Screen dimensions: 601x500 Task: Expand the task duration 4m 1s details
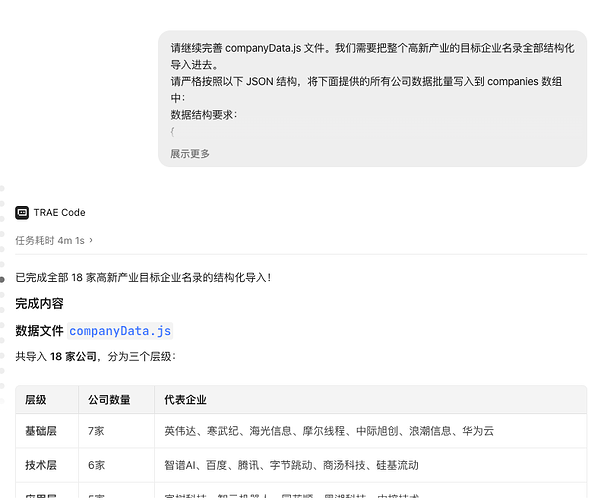54,240
